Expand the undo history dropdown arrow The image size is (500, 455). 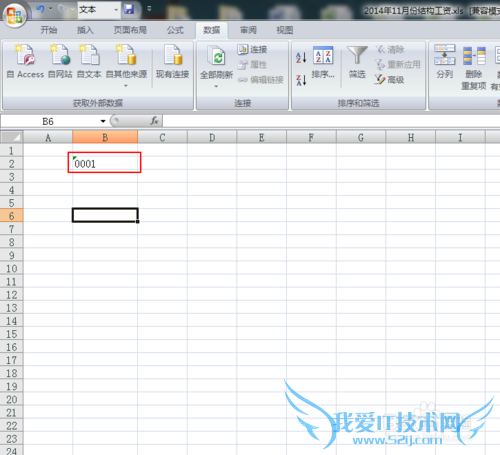coord(51,9)
